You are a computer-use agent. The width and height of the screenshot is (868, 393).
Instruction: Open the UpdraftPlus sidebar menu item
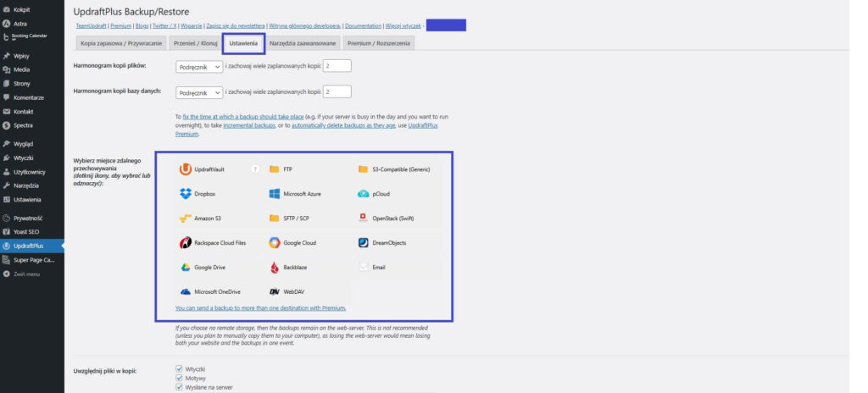pos(32,246)
